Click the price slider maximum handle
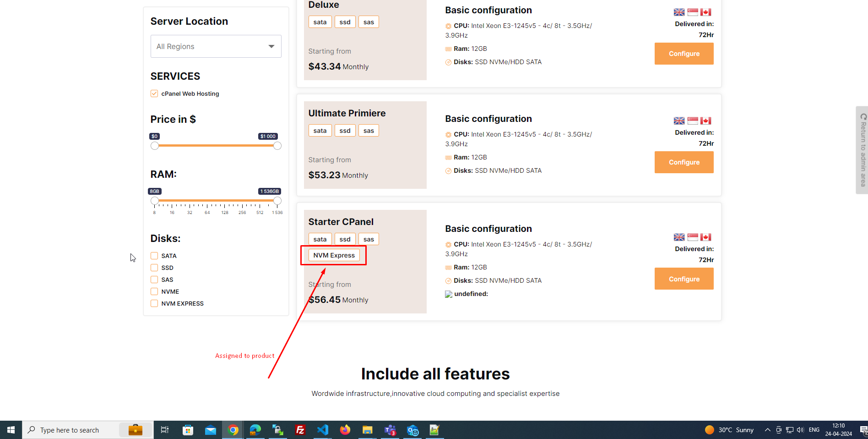 (x=277, y=146)
